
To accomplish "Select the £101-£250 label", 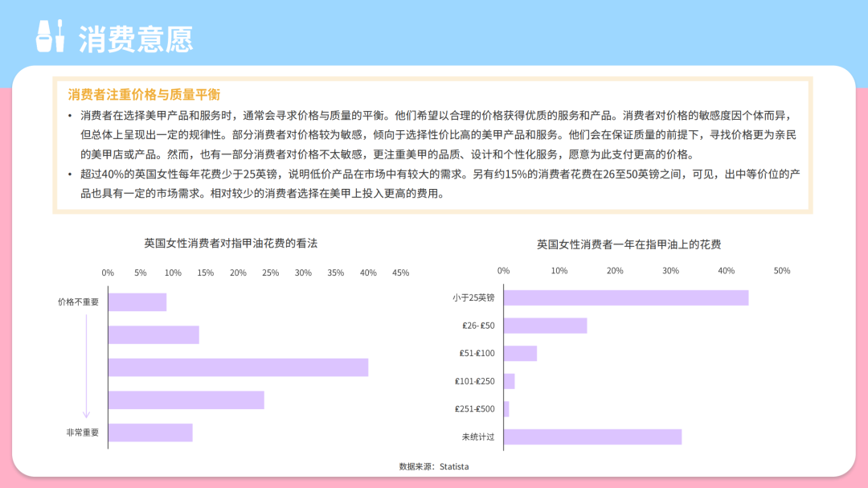I will pyautogui.click(x=474, y=381).
